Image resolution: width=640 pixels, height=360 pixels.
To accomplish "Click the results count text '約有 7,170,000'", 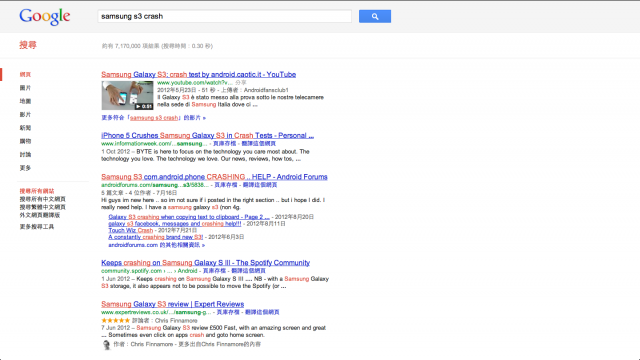I will pos(157,46).
